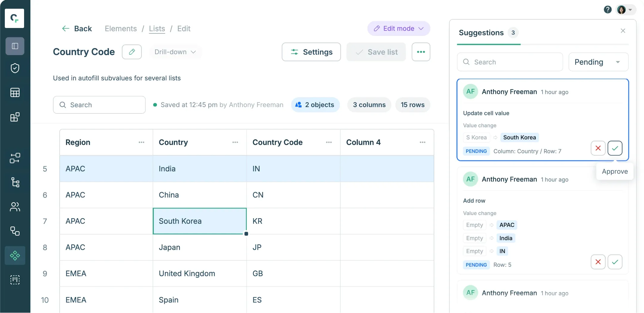This screenshot has height=313, width=644.
Task: Click the row number 7 header
Action: click(45, 221)
